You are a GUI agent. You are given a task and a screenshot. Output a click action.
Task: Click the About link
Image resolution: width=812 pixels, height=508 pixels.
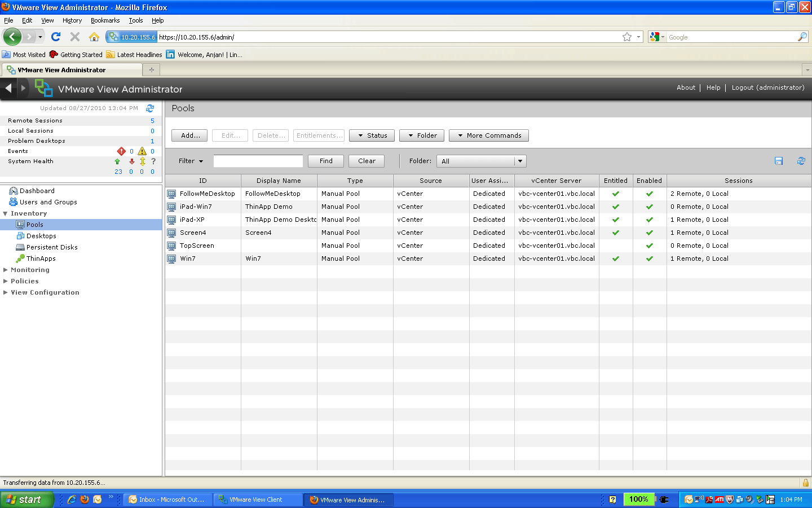pyautogui.click(x=686, y=87)
